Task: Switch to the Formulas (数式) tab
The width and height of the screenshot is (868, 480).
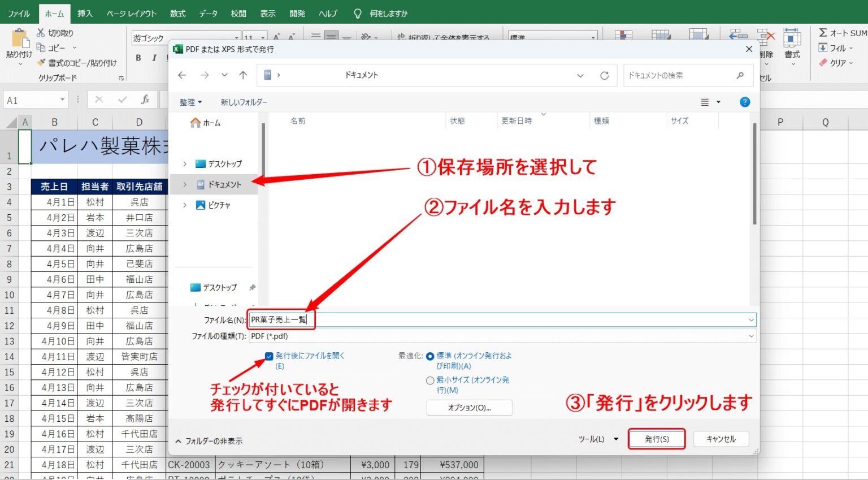Action: point(178,14)
